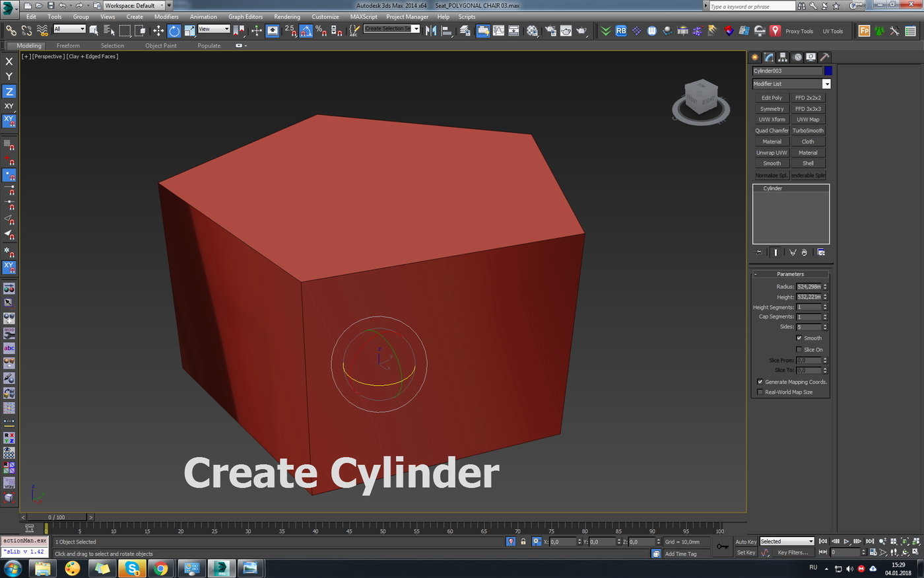Screen dimensions: 924x578
Task: Open the Rendering menu
Action: pos(287,17)
